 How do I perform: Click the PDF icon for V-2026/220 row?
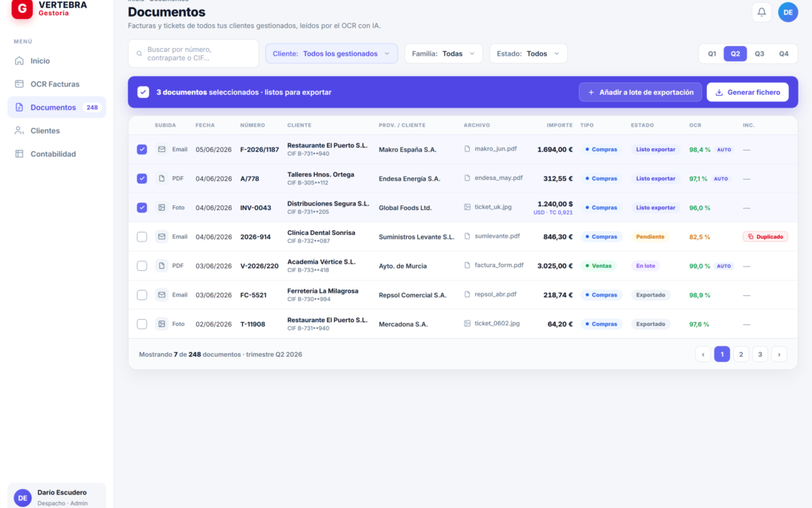pos(162,266)
